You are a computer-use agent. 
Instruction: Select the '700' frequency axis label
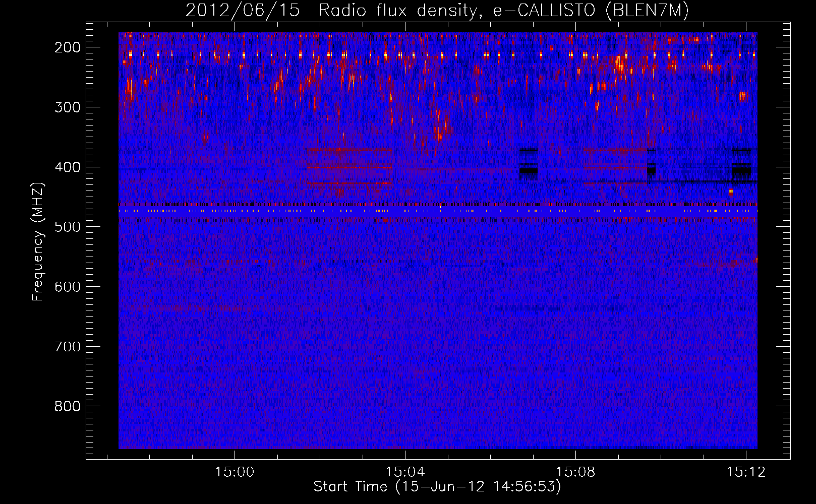coord(68,347)
